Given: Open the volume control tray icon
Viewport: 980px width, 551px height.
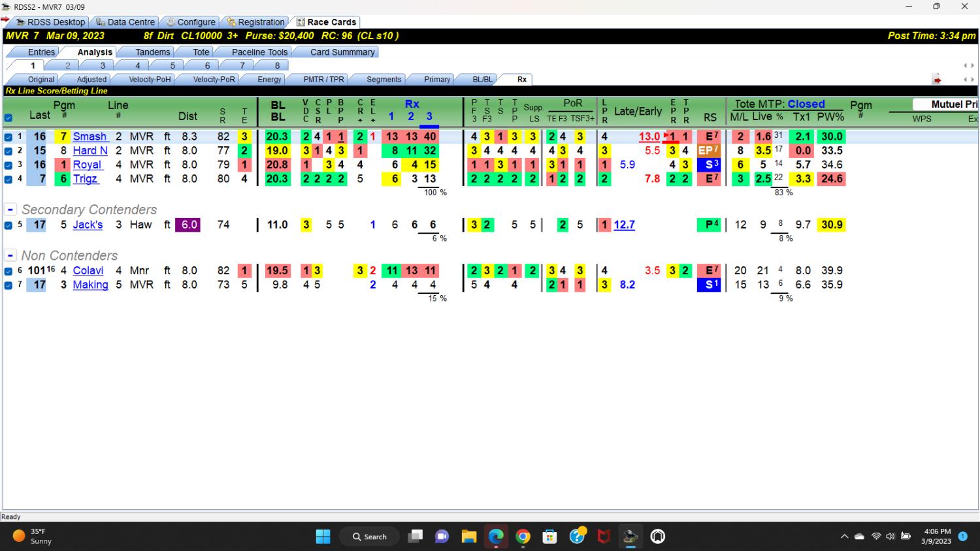Looking at the screenshot, I should tap(890, 537).
